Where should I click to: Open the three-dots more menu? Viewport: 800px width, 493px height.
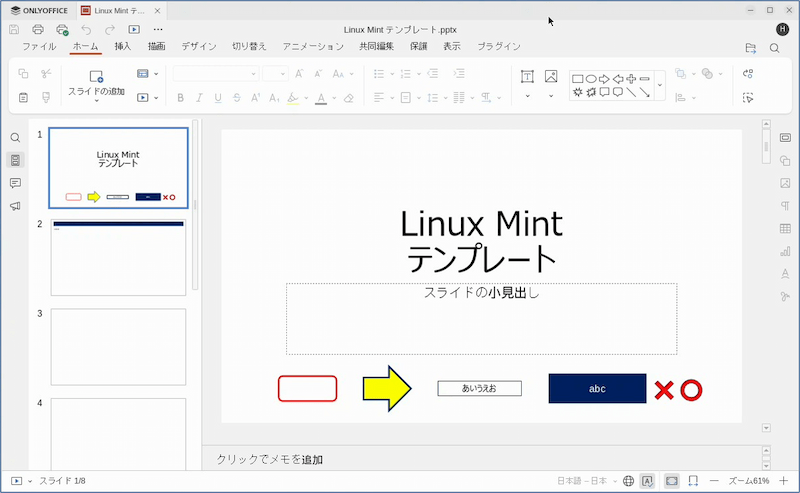pos(158,30)
